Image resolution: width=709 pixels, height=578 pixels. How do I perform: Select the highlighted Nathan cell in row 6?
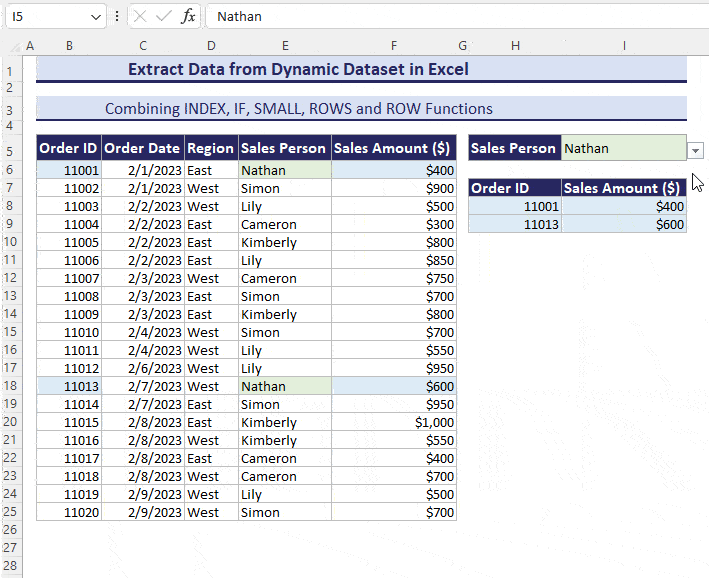284,170
